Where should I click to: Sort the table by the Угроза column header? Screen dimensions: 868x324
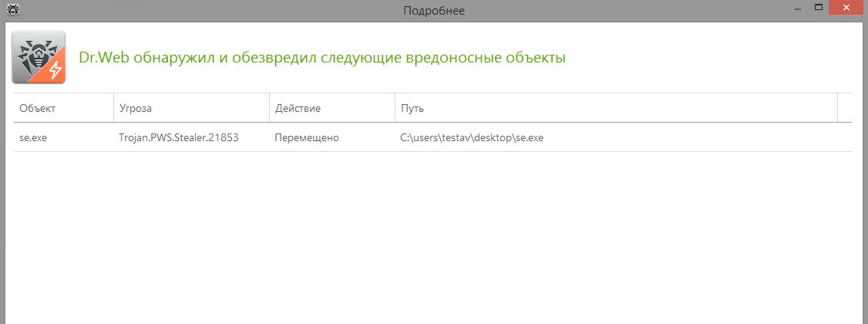click(x=191, y=108)
